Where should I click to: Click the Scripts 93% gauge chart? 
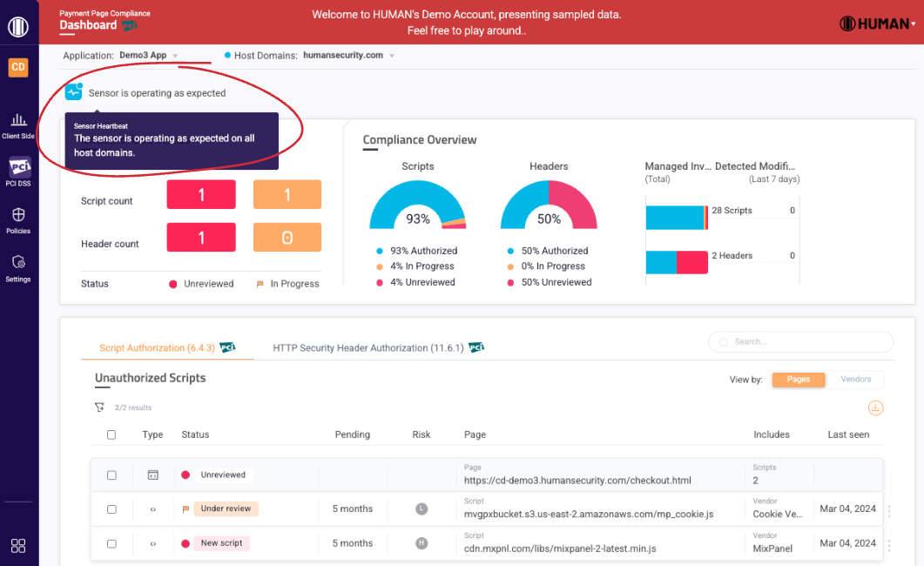click(x=418, y=205)
